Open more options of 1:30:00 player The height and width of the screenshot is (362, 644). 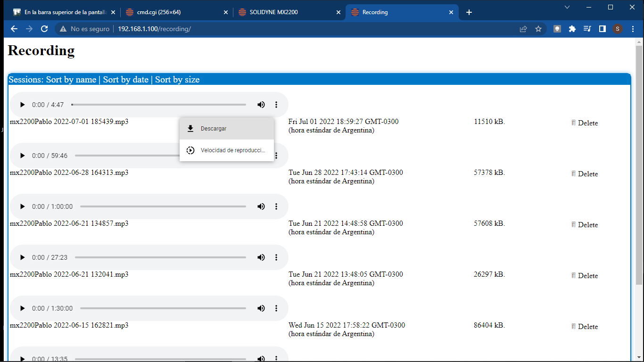click(x=276, y=308)
